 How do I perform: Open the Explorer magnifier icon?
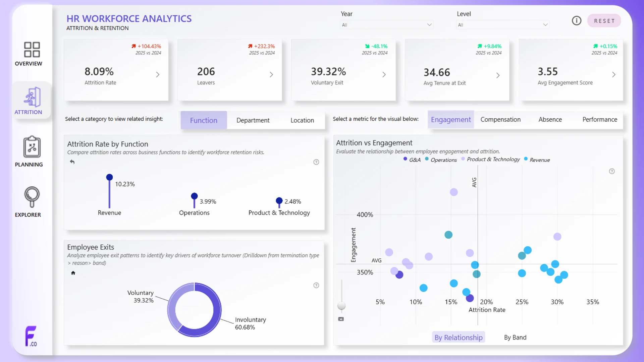coord(32,197)
